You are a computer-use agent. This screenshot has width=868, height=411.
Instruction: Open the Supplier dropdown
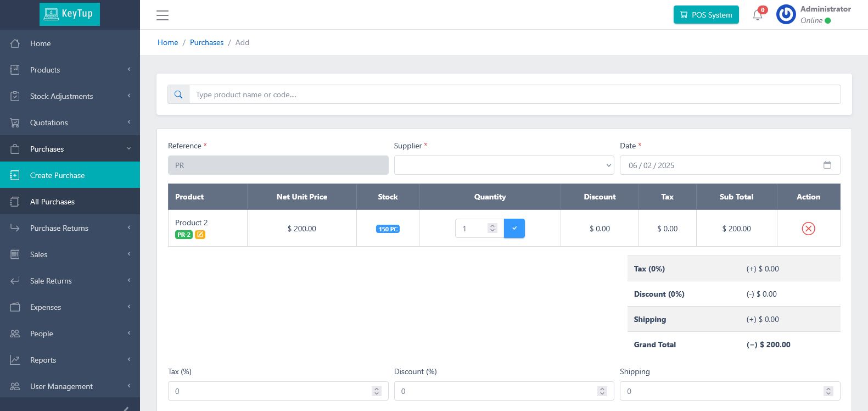pyautogui.click(x=503, y=165)
